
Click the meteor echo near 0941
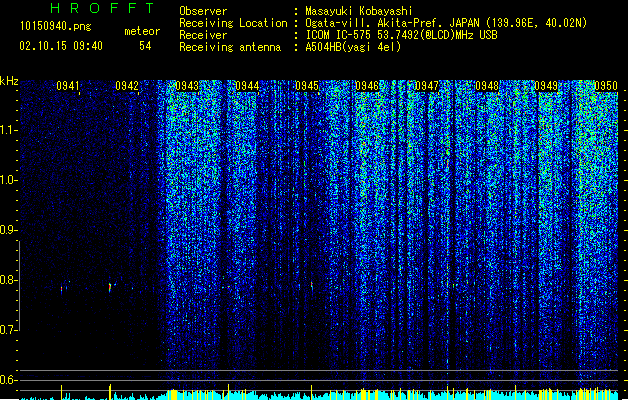pyautogui.click(x=61, y=289)
